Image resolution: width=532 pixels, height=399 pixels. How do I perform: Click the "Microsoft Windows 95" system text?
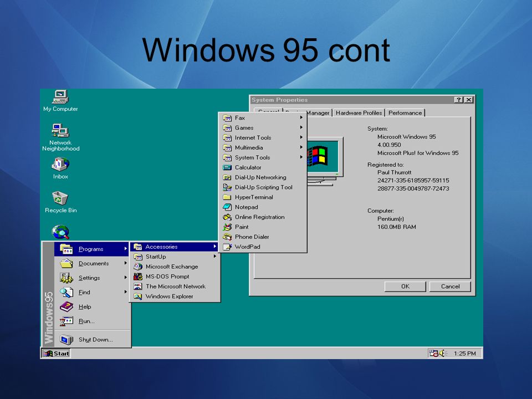[x=406, y=137]
